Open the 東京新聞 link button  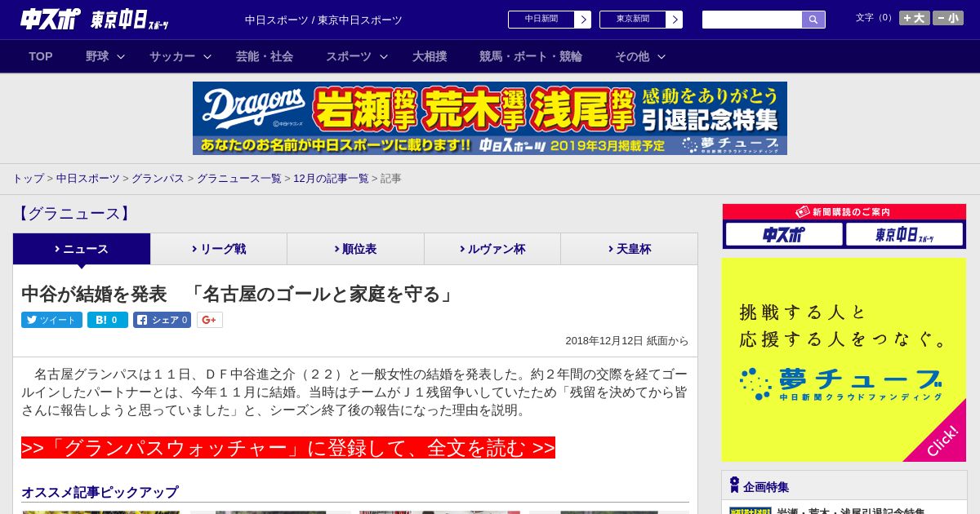(x=633, y=20)
